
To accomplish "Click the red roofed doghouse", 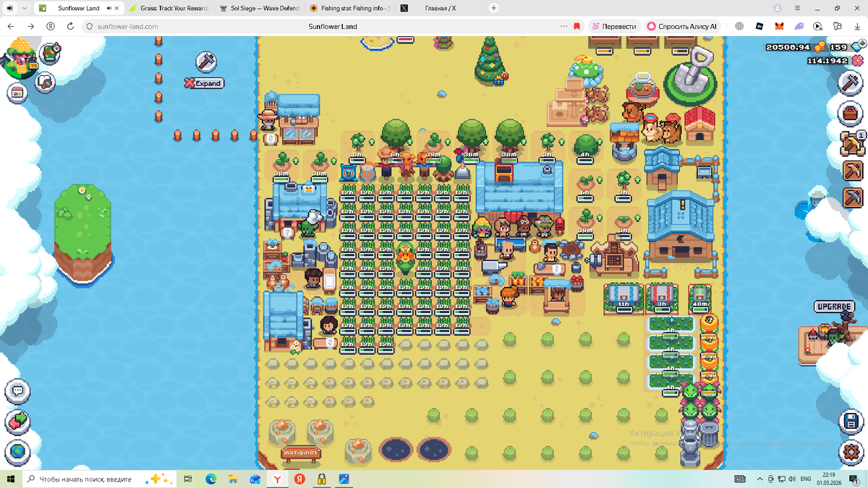I will click(699, 125).
